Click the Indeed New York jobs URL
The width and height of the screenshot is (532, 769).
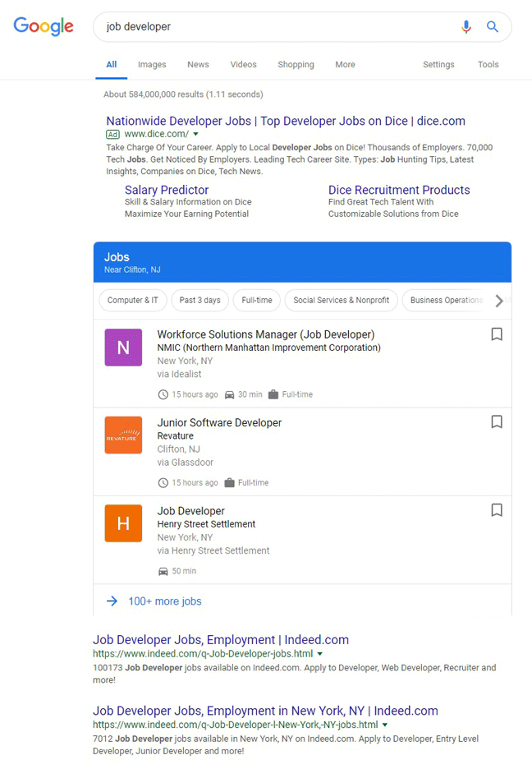click(236, 725)
